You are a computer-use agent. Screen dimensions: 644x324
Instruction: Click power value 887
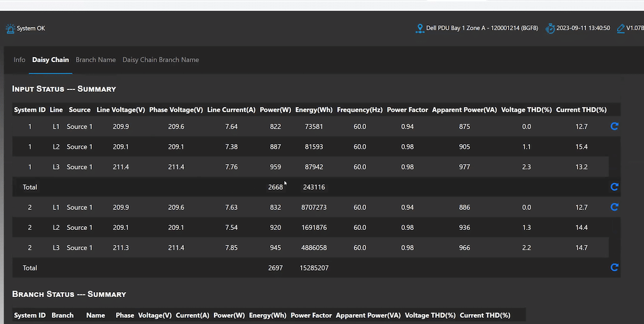point(275,147)
